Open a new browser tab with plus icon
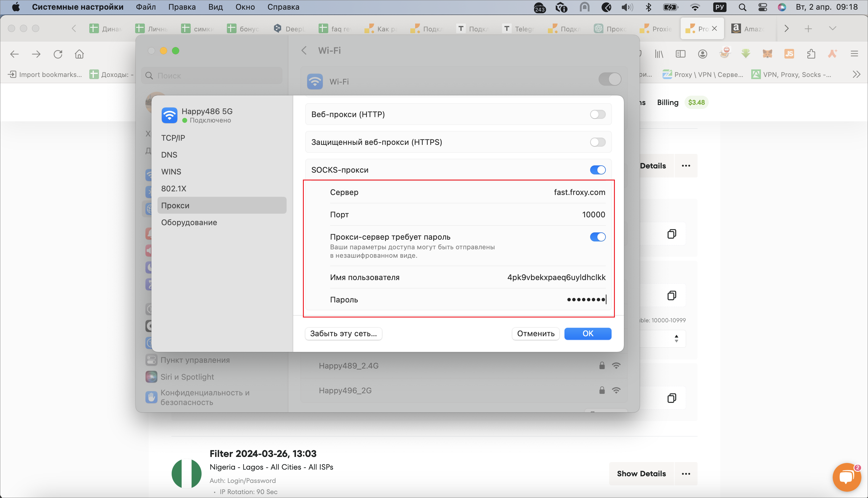The width and height of the screenshot is (868, 498). pyautogui.click(x=808, y=29)
